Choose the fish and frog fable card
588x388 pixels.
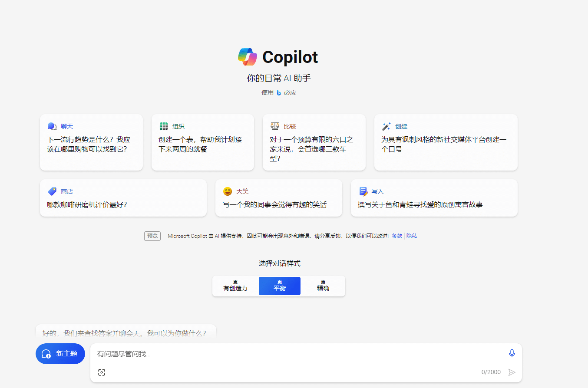click(x=434, y=198)
